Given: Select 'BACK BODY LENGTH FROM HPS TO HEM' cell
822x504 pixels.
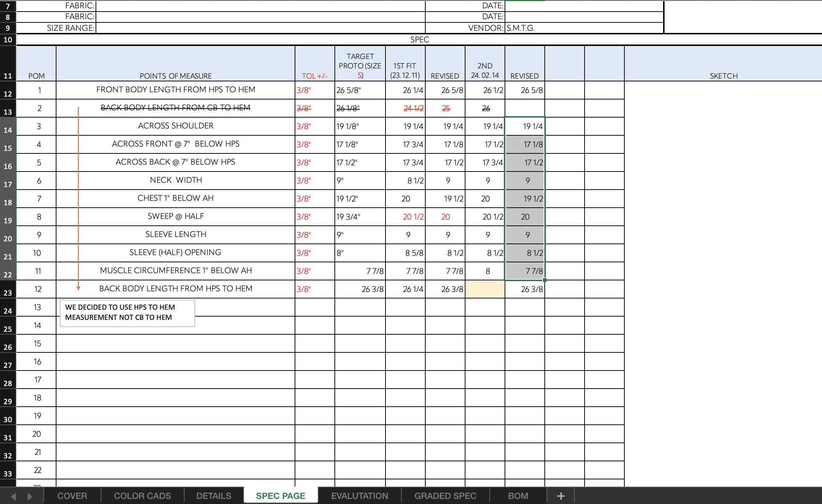Looking at the screenshot, I should [x=176, y=289].
